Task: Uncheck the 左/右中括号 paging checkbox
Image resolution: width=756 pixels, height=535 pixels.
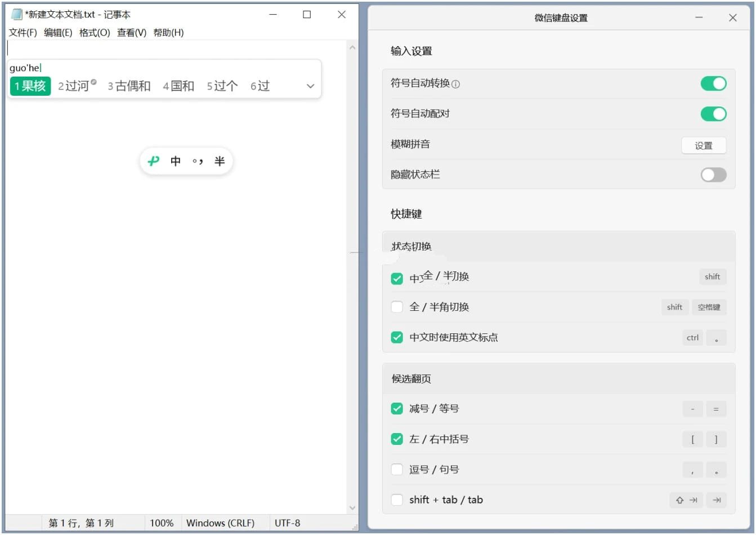Action: 397,439
